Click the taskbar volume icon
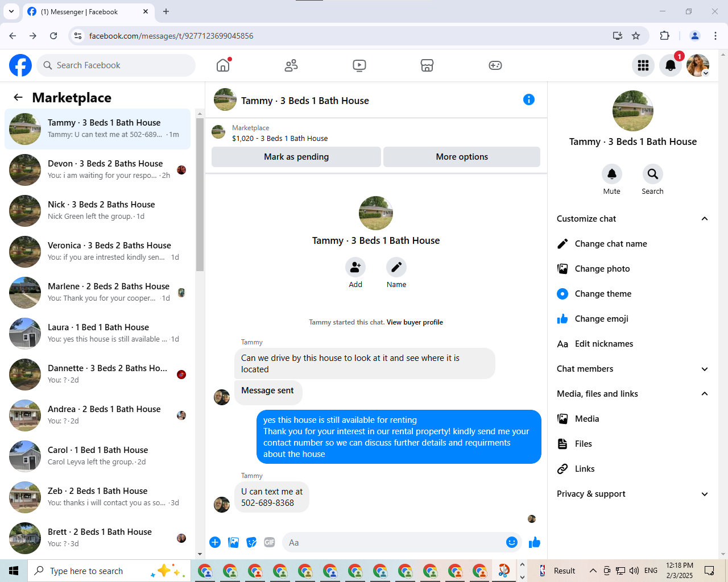Image resolution: width=728 pixels, height=582 pixels. click(634, 571)
